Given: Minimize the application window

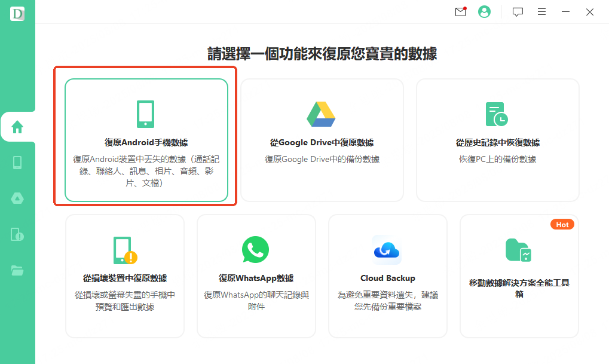Looking at the screenshot, I should click(566, 12).
